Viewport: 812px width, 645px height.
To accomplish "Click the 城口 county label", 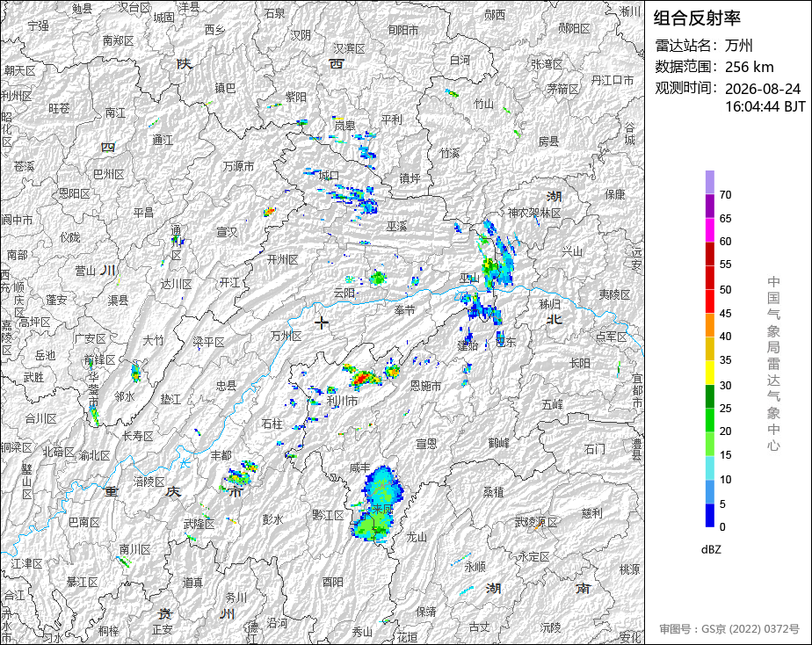I will coord(329,176).
